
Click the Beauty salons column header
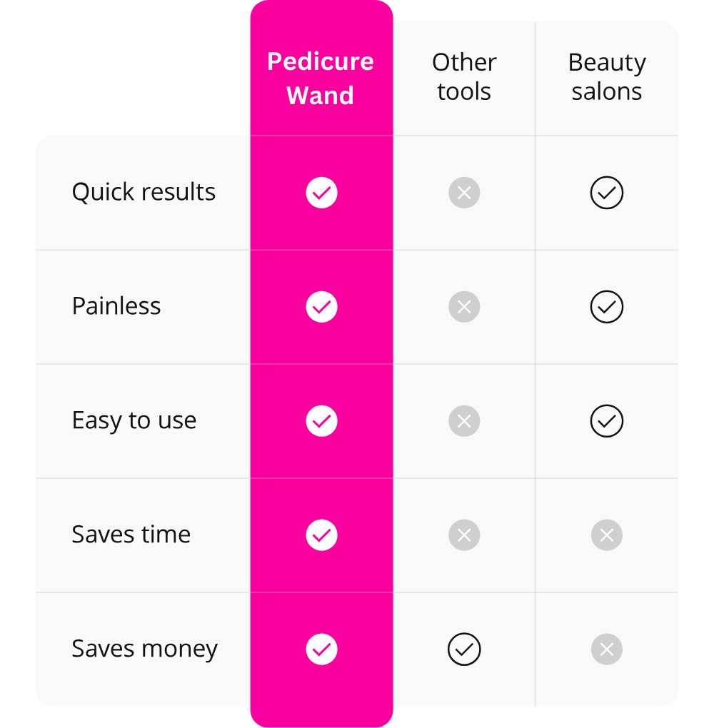tap(607, 76)
